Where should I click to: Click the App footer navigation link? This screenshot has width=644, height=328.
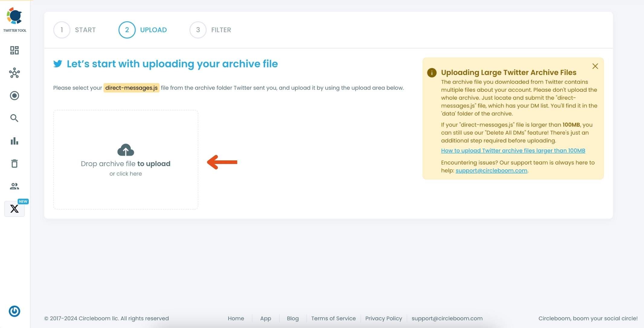point(266,318)
